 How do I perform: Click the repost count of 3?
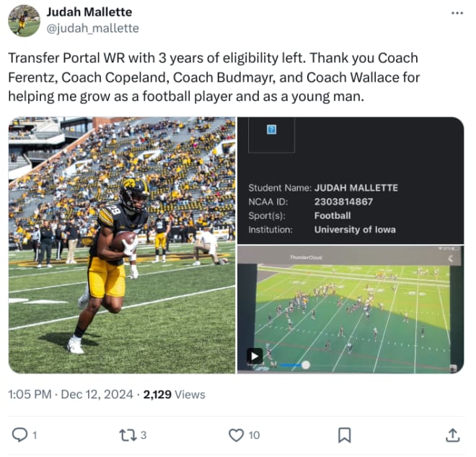coord(144,435)
